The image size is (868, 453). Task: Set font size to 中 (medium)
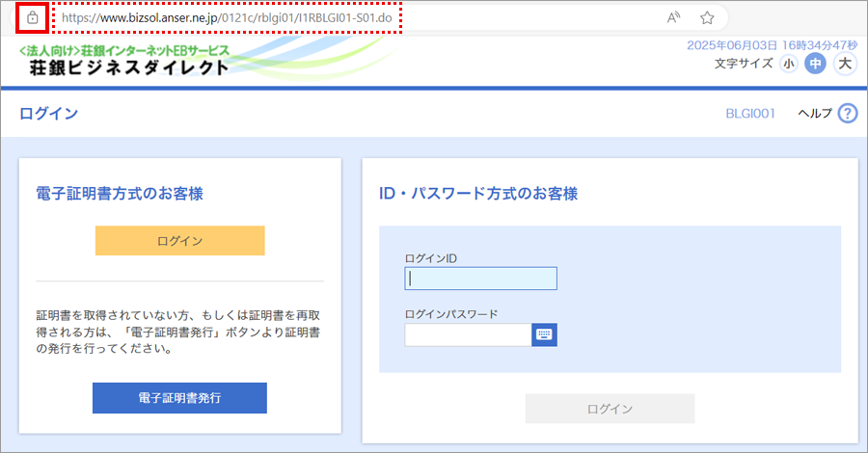pyautogui.click(x=816, y=64)
